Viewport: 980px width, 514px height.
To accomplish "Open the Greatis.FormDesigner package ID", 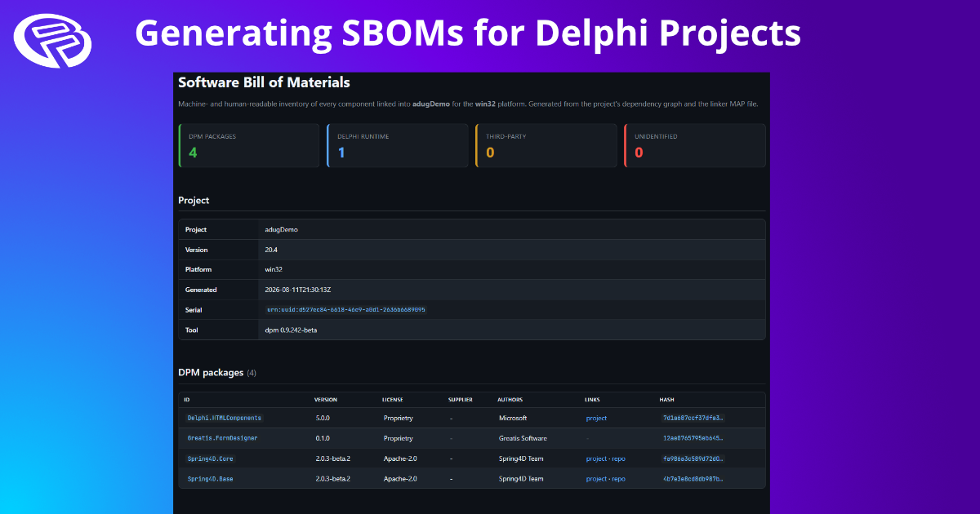I will tap(222, 438).
